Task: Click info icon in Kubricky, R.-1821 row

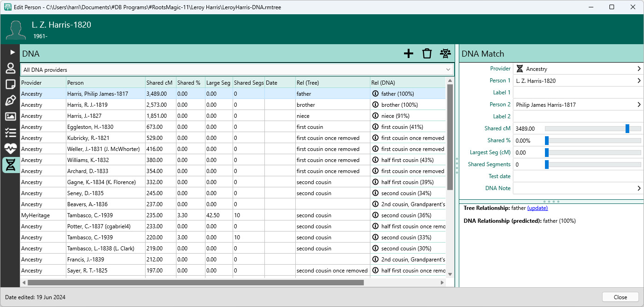Action: click(x=375, y=138)
